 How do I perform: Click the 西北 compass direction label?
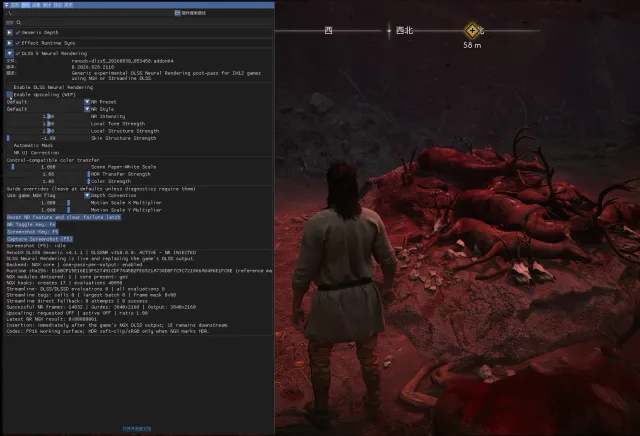click(404, 31)
